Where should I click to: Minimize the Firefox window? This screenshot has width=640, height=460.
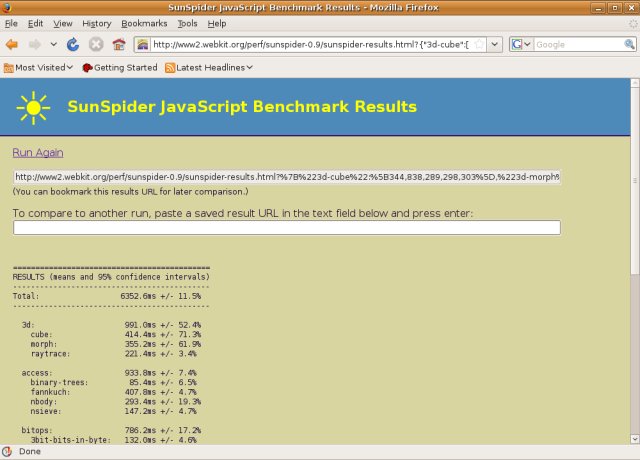click(598, 8)
